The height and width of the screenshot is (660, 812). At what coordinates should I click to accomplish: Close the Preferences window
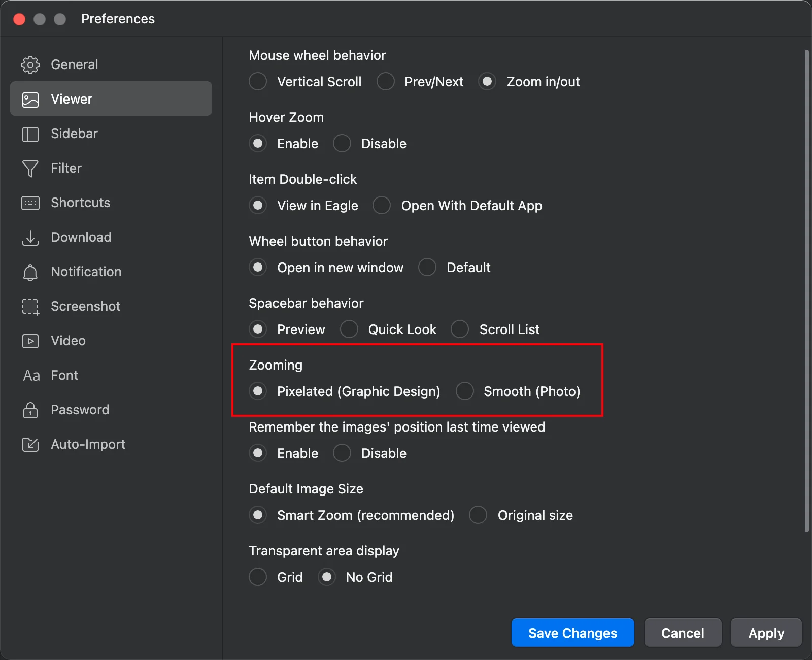tap(19, 19)
